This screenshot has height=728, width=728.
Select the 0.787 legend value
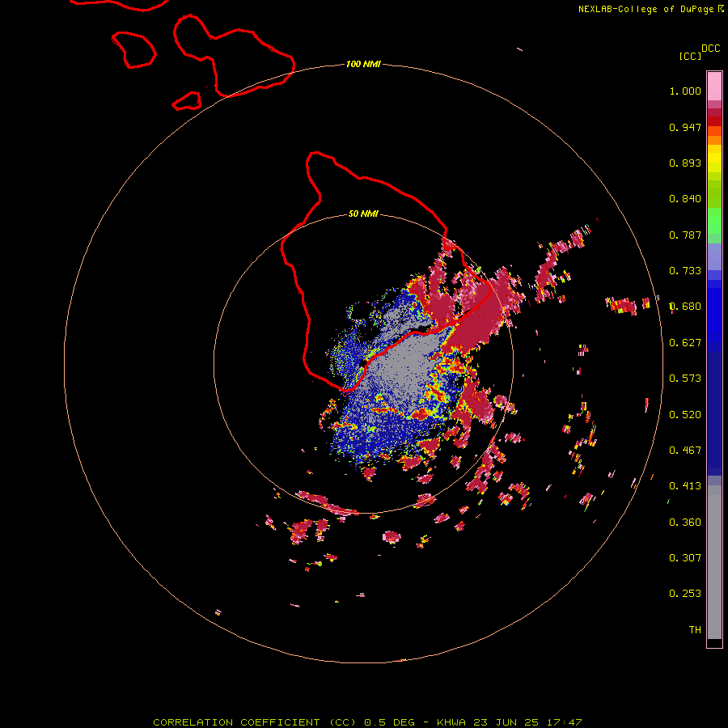[x=685, y=235]
